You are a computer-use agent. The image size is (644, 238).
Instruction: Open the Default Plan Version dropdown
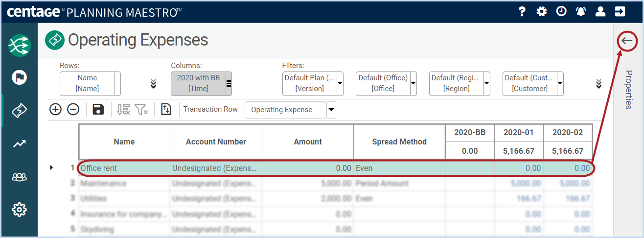tap(340, 84)
